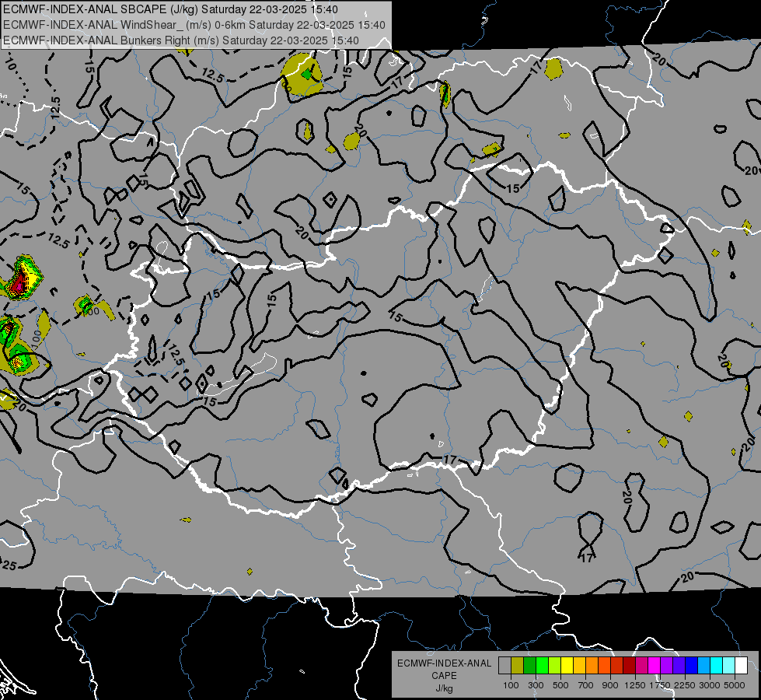Select the olive legend swatch after 100
The width and height of the screenshot is (761, 700).
coord(518,665)
